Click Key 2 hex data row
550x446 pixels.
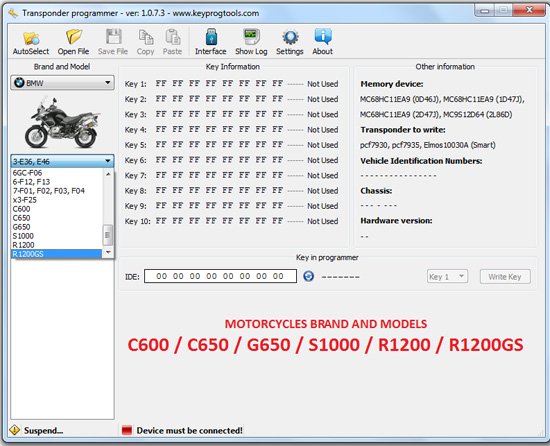tap(220, 99)
